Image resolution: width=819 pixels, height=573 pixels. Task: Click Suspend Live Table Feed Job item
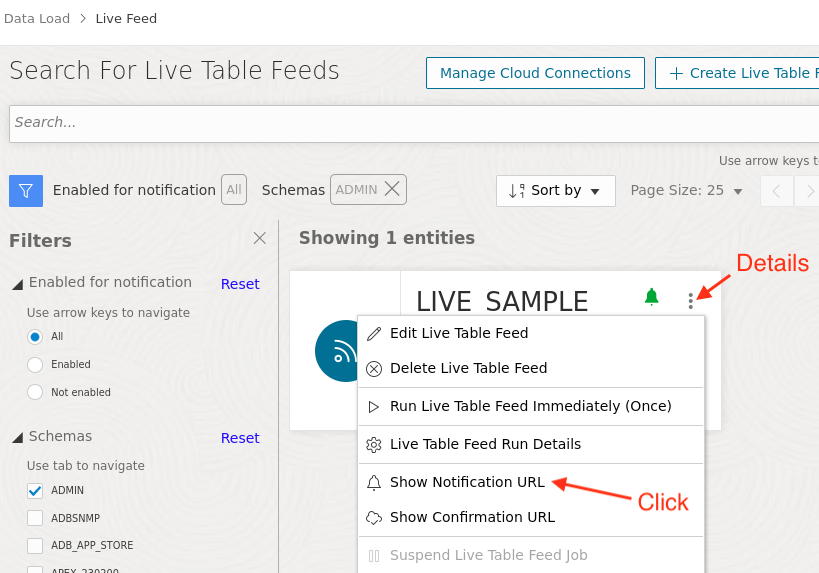(531, 555)
